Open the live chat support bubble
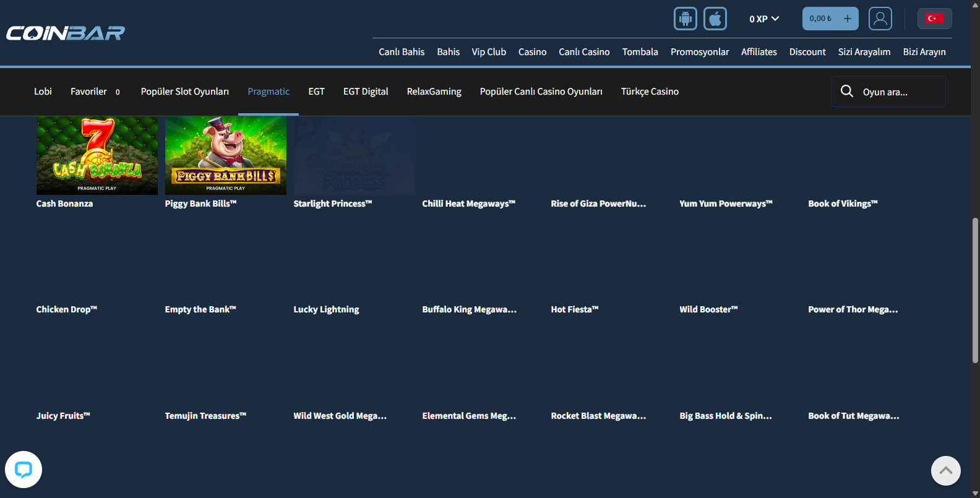The image size is (980, 498). pos(24,470)
